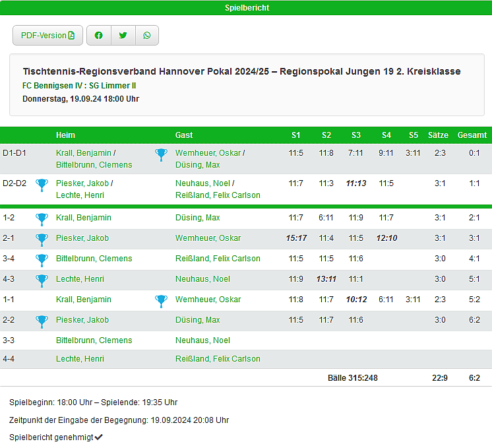Open Neuhaus, Noel in the 4-3 row
492x448 pixels.
point(202,279)
